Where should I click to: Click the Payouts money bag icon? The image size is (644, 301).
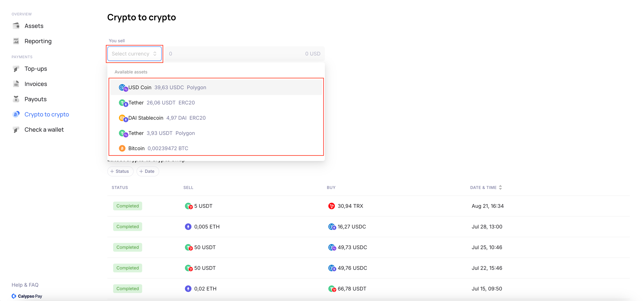coord(16,99)
